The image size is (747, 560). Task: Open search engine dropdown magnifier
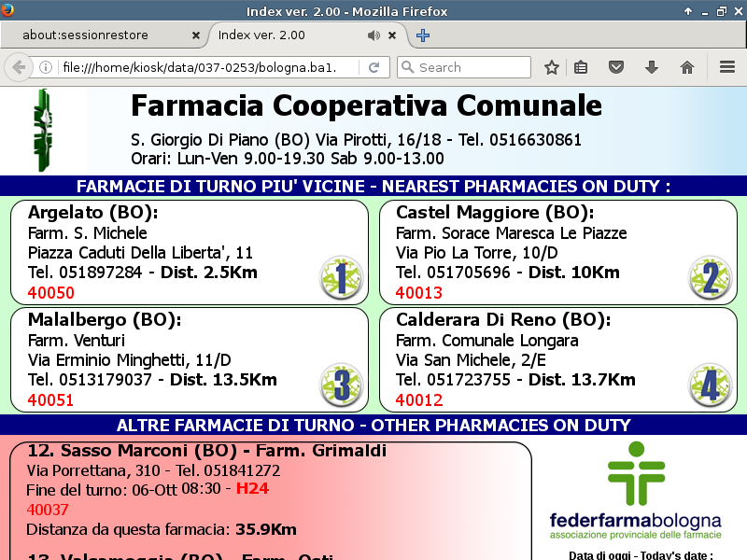click(x=407, y=67)
